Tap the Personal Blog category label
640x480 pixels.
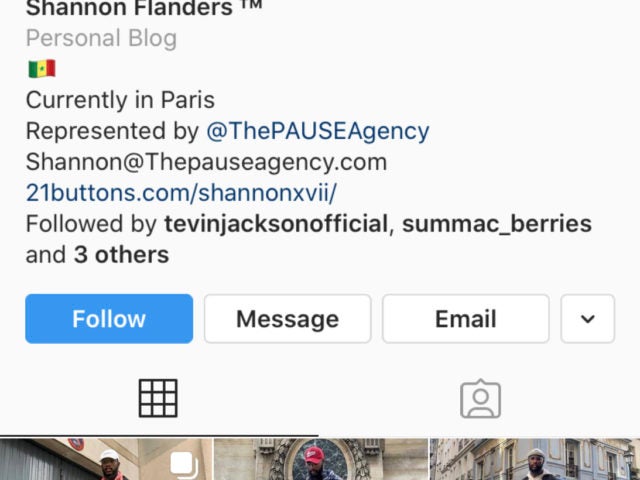point(101,38)
